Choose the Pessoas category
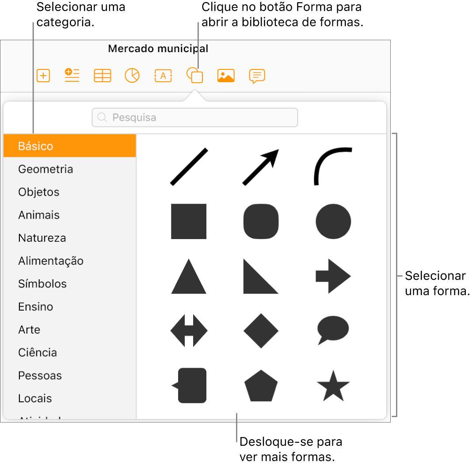Screen dimensions: 476x468 pyautogui.click(x=69, y=376)
